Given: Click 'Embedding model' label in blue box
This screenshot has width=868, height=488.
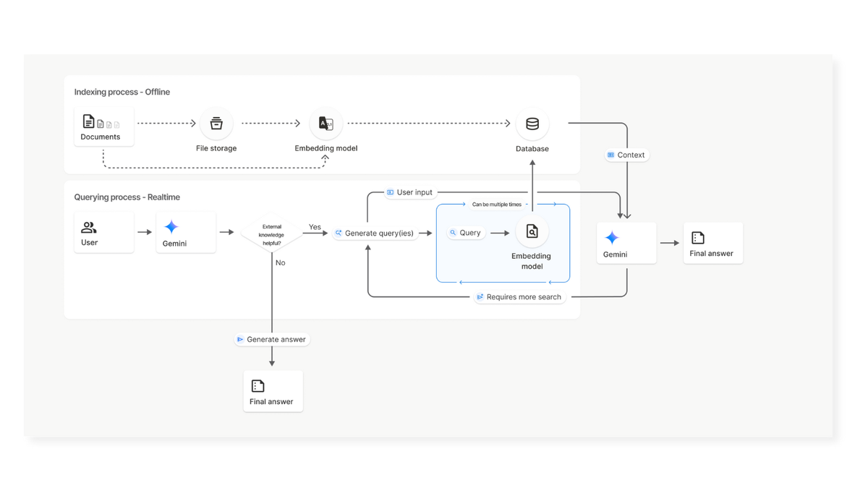Looking at the screenshot, I should point(532,261).
